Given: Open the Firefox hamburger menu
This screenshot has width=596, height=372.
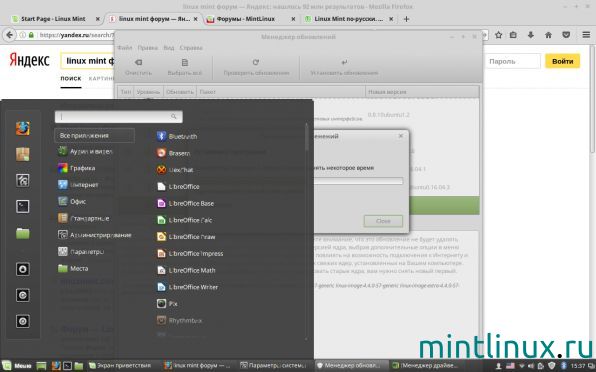Looking at the screenshot, I should point(586,35).
